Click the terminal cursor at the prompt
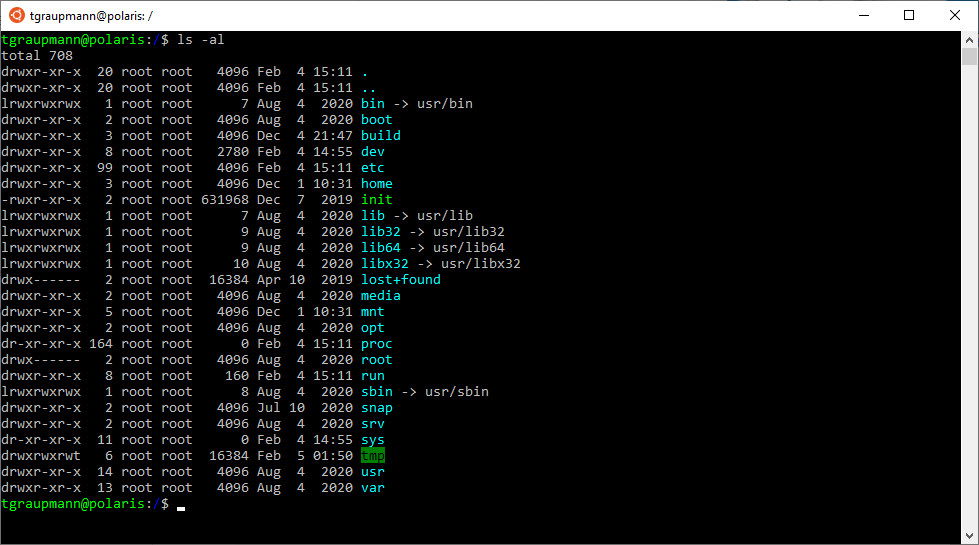The width and height of the screenshot is (979, 545). [181, 509]
